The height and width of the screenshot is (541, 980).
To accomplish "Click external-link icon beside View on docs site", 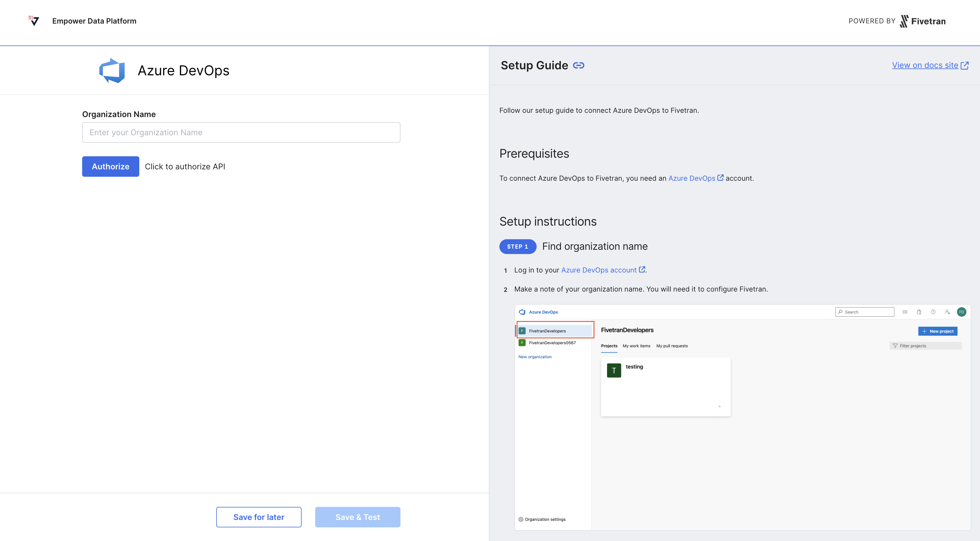I will [964, 65].
